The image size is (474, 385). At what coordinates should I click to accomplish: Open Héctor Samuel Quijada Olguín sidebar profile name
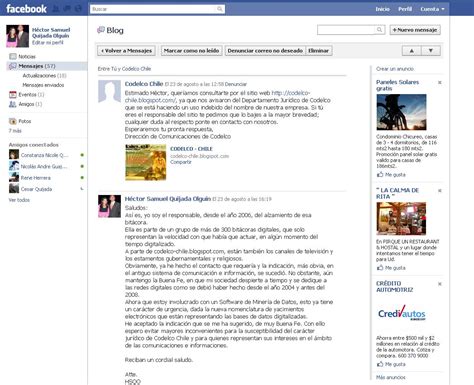(x=51, y=33)
